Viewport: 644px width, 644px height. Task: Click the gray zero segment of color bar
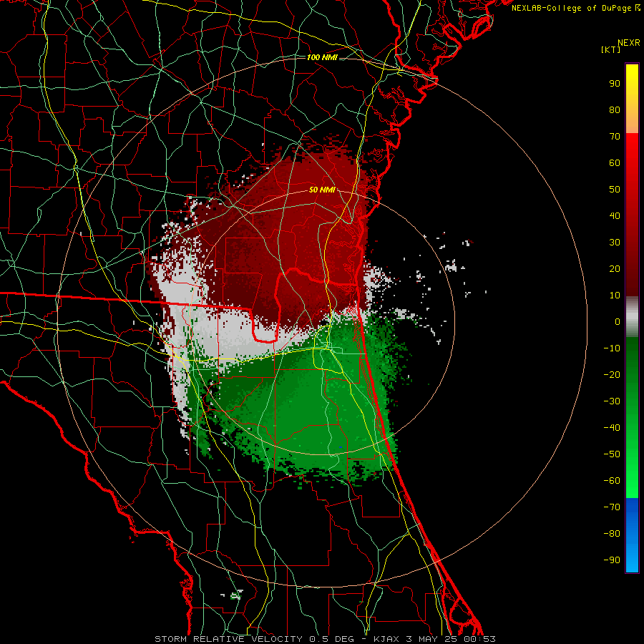pos(632,317)
